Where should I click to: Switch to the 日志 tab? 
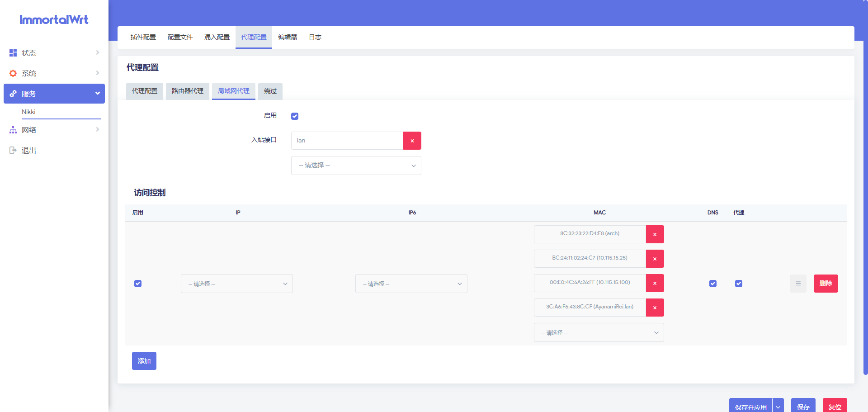point(315,37)
